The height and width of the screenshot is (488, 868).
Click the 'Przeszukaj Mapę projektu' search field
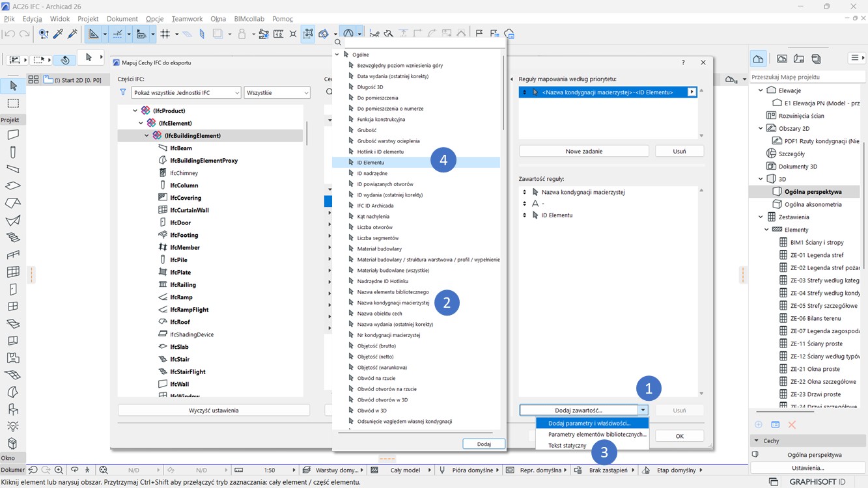(806, 77)
